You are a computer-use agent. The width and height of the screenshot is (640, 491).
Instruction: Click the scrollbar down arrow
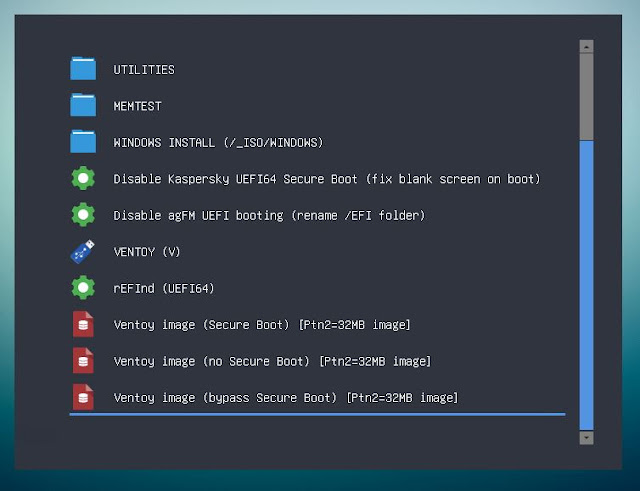587,438
